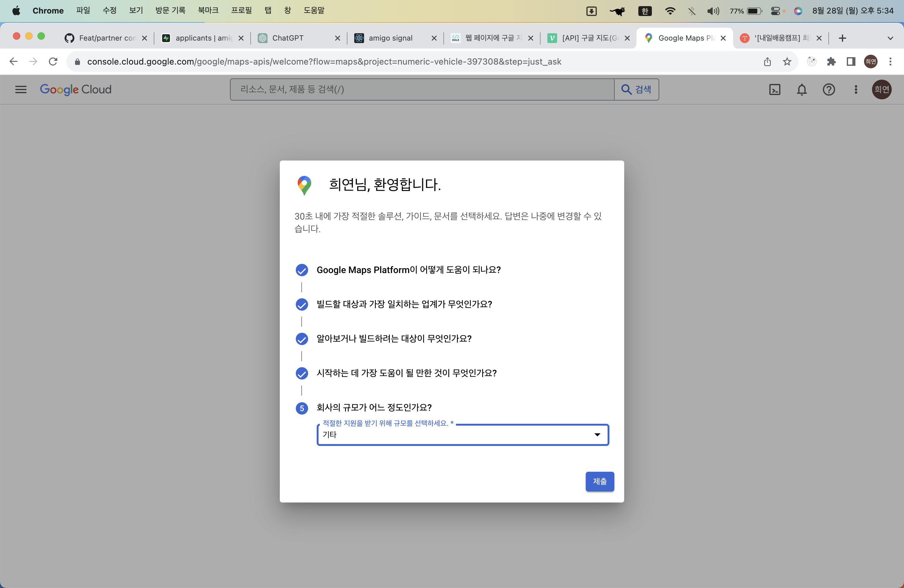
Task: Share this page via the share icon
Action: (767, 62)
